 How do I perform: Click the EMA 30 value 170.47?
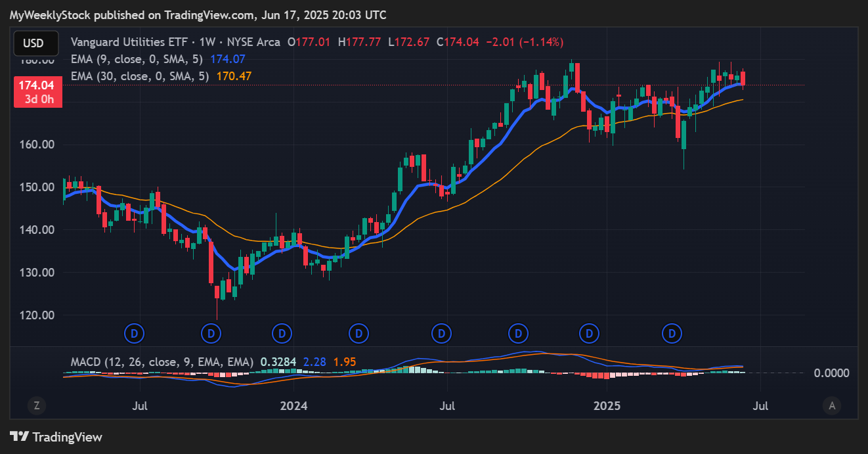[x=234, y=76]
